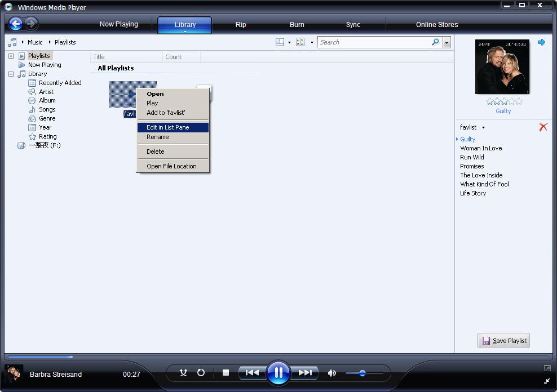Choose Rename in context menu
The image size is (557, 392).
(x=173, y=137)
